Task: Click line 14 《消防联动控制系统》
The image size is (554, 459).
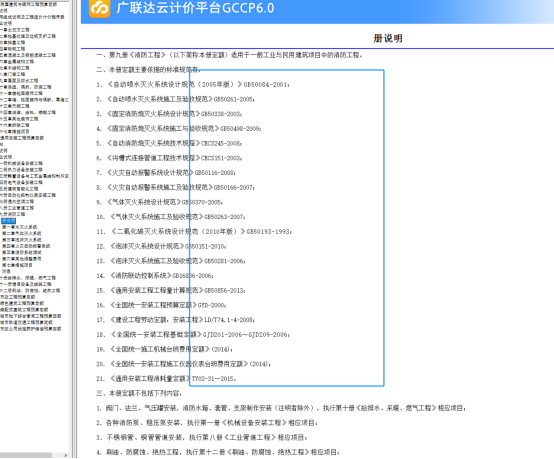Action: (155, 276)
